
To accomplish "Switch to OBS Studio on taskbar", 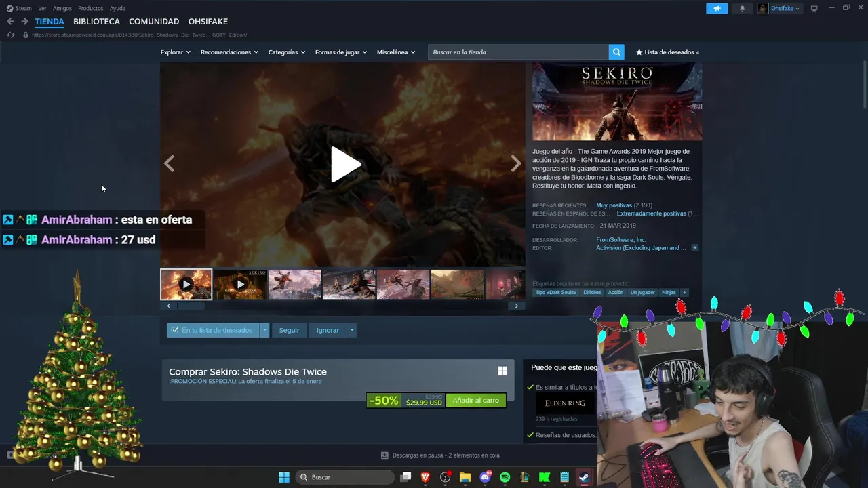I will (x=446, y=477).
